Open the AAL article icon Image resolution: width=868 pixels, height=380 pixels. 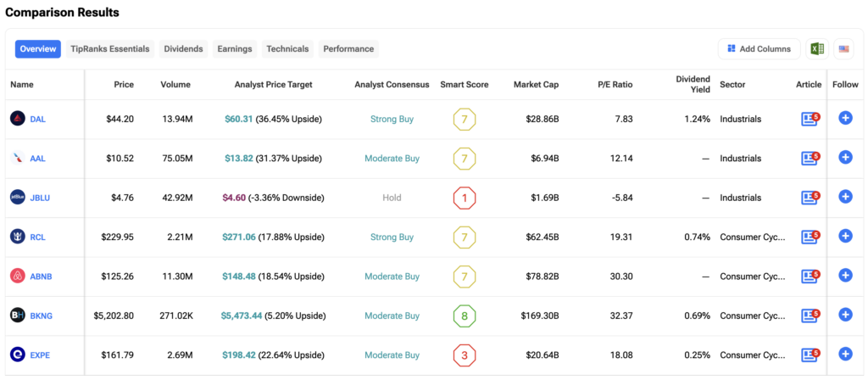pyautogui.click(x=810, y=158)
